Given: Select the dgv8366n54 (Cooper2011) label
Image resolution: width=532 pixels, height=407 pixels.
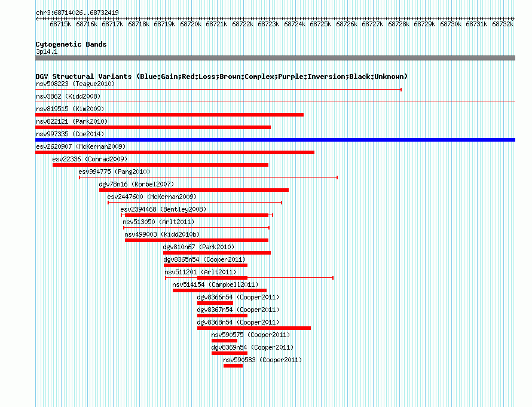Looking at the screenshot, I should [238, 297].
